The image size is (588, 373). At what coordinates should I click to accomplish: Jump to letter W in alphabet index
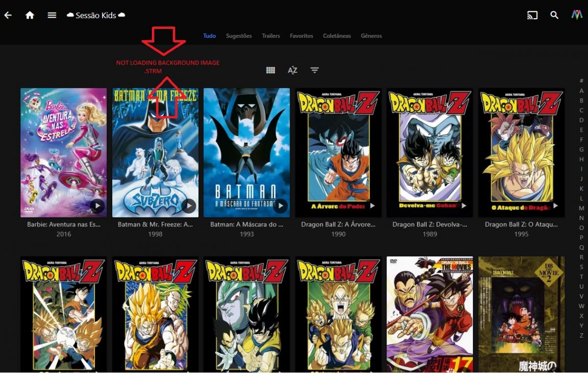[x=582, y=306]
